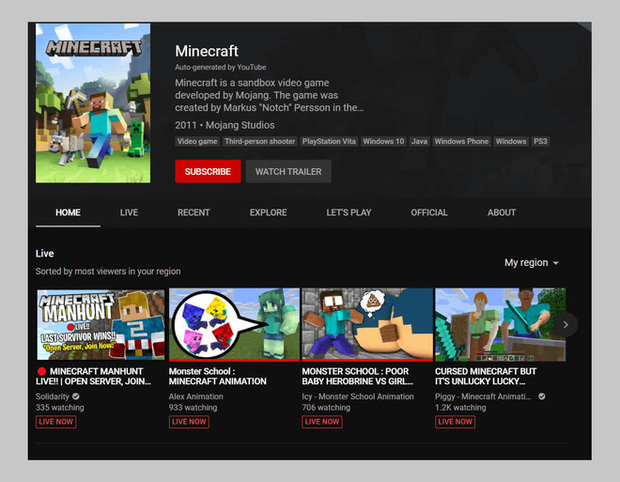Image resolution: width=620 pixels, height=482 pixels.
Task: Open the Minecraft Manhunt live thumbnail
Action: (101, 324)
